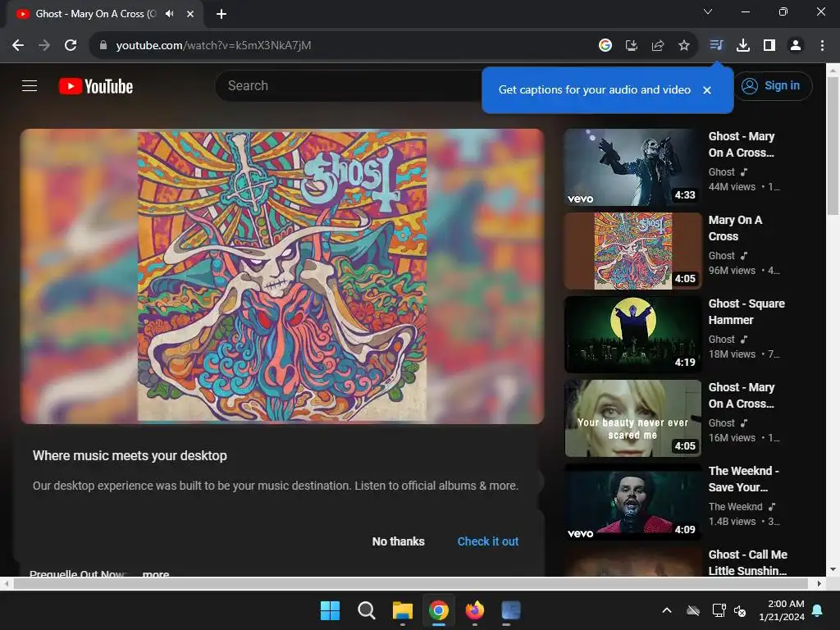The width and height of the screenshot is (840, 630).
Task: Click scroll-right arrow of horizontal scrollbar
Action: (819, 583)
